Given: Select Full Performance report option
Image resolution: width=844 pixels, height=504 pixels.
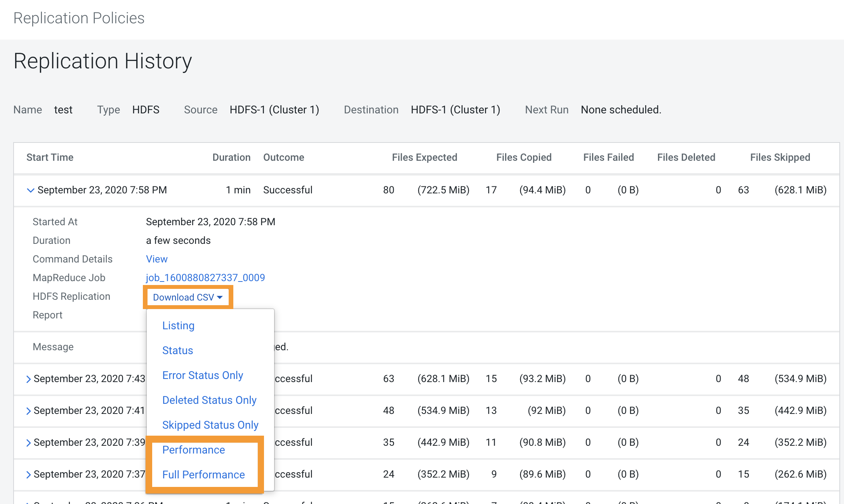Looking at the screenshot, I should point(203,474).
